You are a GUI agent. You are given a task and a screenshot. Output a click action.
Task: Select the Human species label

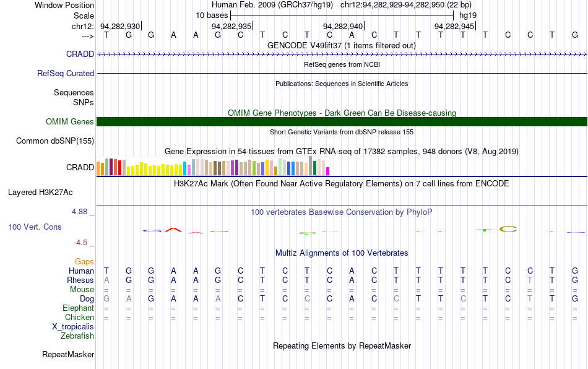81,271
